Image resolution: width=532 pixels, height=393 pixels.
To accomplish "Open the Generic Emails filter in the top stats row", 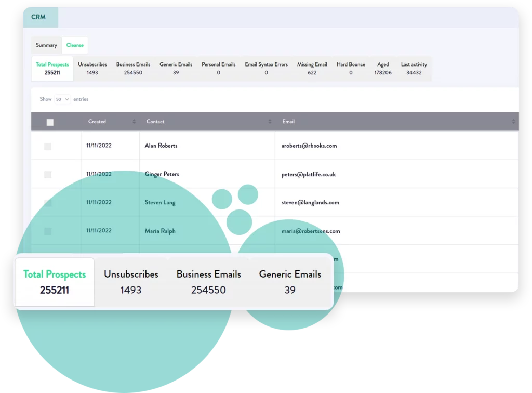I will tap(176, 69).
